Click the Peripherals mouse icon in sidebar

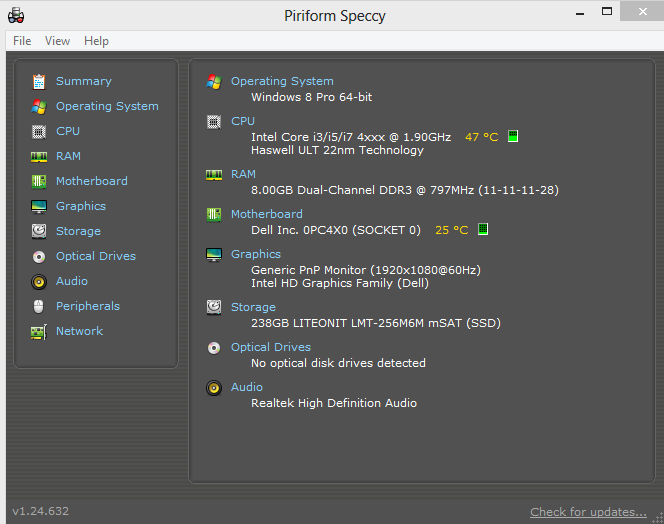point(39,306)
